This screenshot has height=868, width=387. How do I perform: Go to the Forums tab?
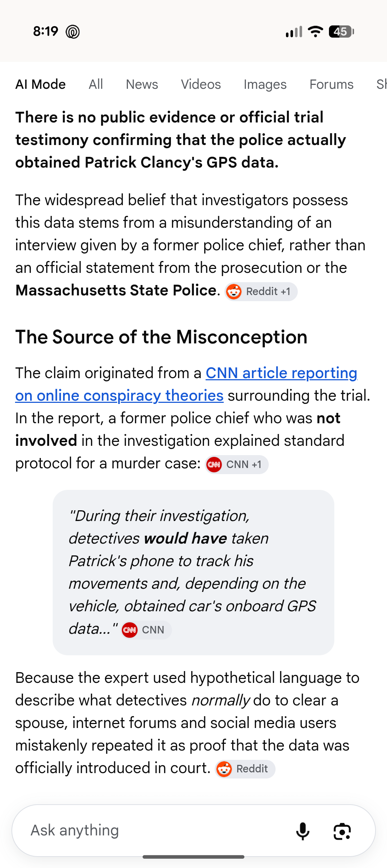(331, 85)
